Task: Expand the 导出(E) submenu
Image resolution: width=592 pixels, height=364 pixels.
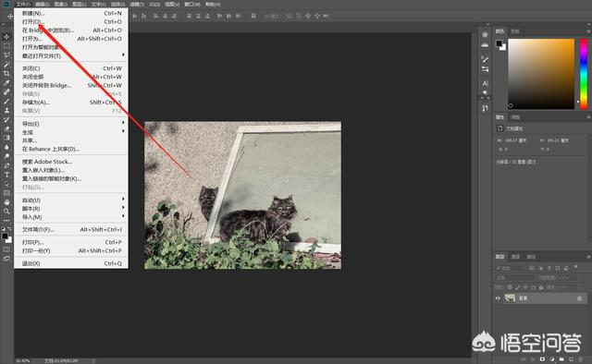Action: click(x=70, y=124)
